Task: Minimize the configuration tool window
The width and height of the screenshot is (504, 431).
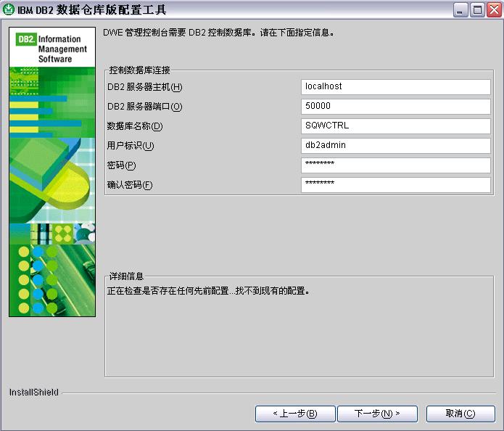Action: [x=461, y=10]
